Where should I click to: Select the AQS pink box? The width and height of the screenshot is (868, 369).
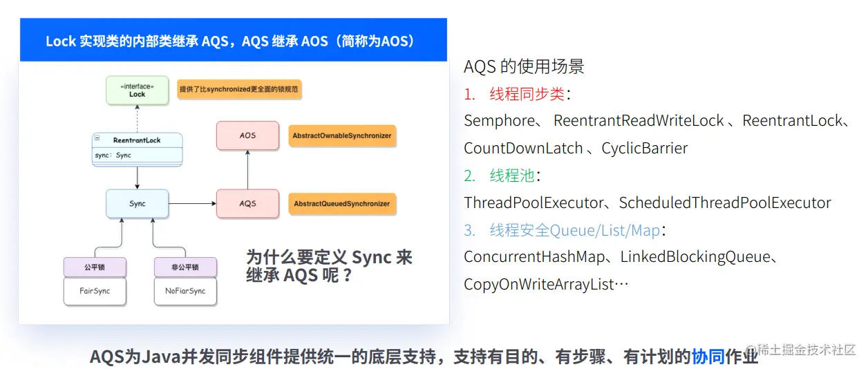click(x=247, y=204)
